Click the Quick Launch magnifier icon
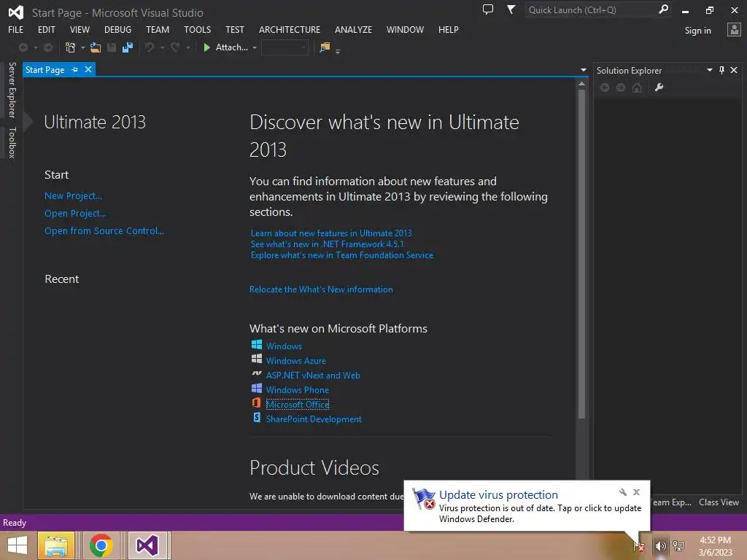Viewport: 747px width, 560px height. point(663,9)
